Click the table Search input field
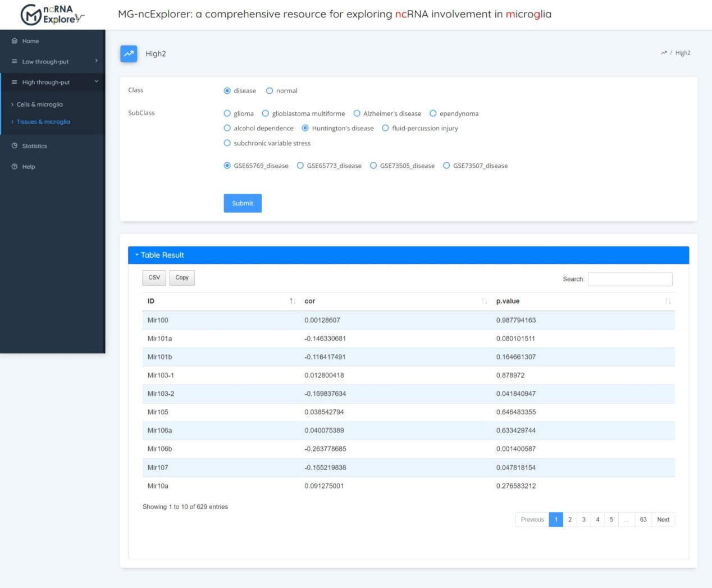Image resolution: width=712 pixels, height=588 pixels. tap(629, 279)
